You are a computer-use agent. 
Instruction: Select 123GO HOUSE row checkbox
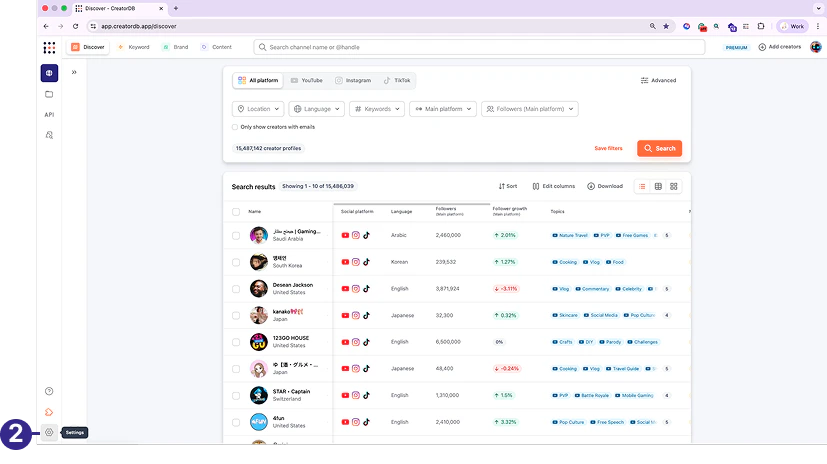pyautogui.click(x=236, y=342)
